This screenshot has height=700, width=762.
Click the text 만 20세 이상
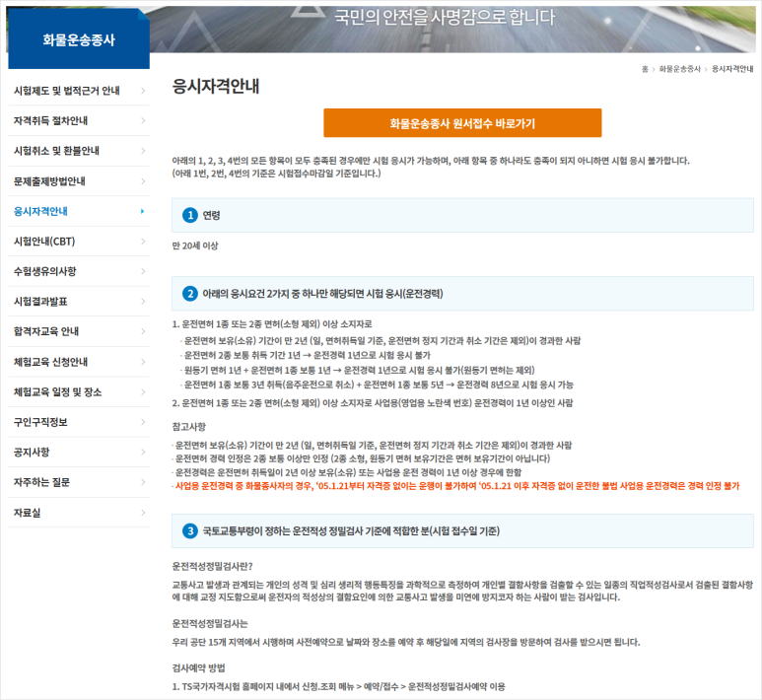click(195, 245)
